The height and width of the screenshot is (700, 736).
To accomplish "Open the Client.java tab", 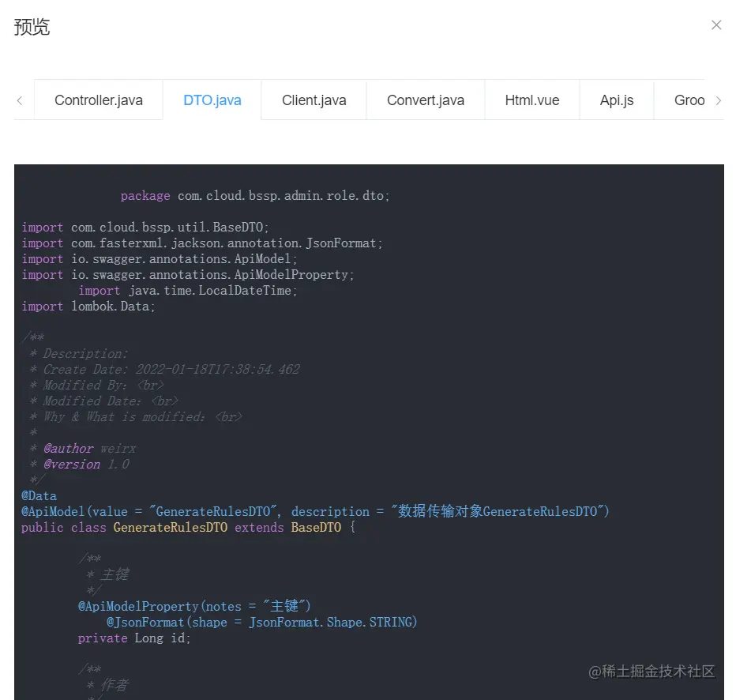I will 314,100.
